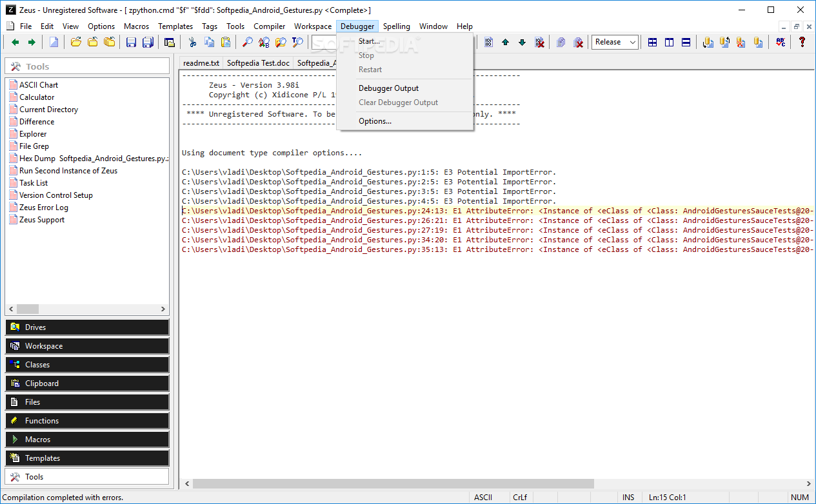Click the ABC spell check icon
Viewport: 816px width, 504px height.
(x=781, y=42)
